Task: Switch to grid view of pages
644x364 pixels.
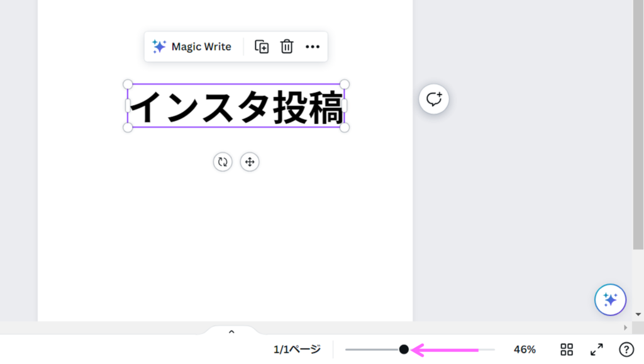Action: pyautogui.click(x=567, y=350)
